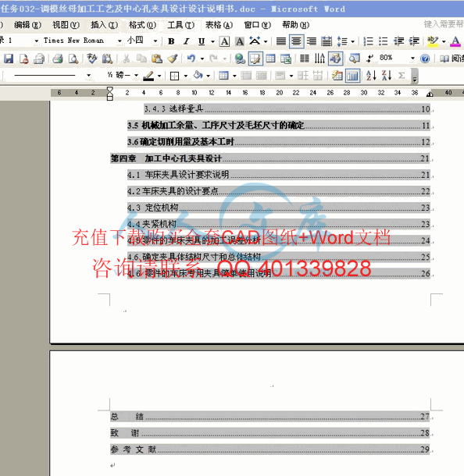Follow the TOC entry 3.6确定切削用量及基本工时
This screenshot has width=464, height=476.
point(279,142)
